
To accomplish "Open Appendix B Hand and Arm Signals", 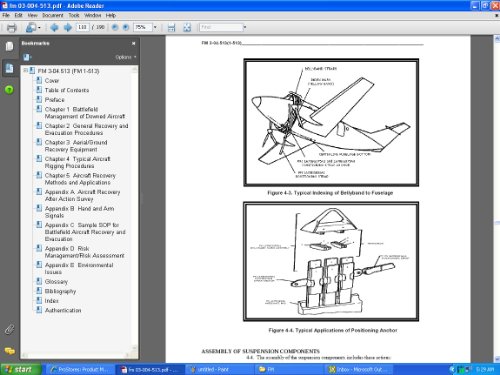I will tap(79, 212).
